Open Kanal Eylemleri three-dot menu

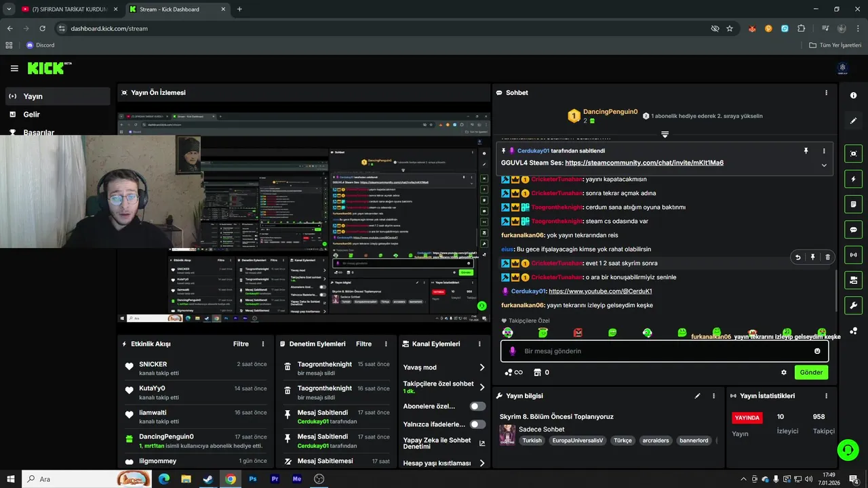coord(479,344)
